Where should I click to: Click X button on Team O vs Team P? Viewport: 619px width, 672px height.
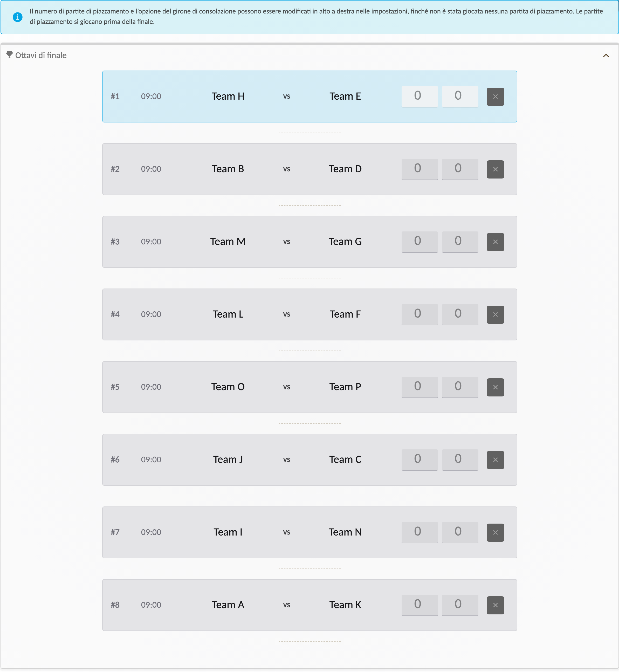[x=495, y=387]
